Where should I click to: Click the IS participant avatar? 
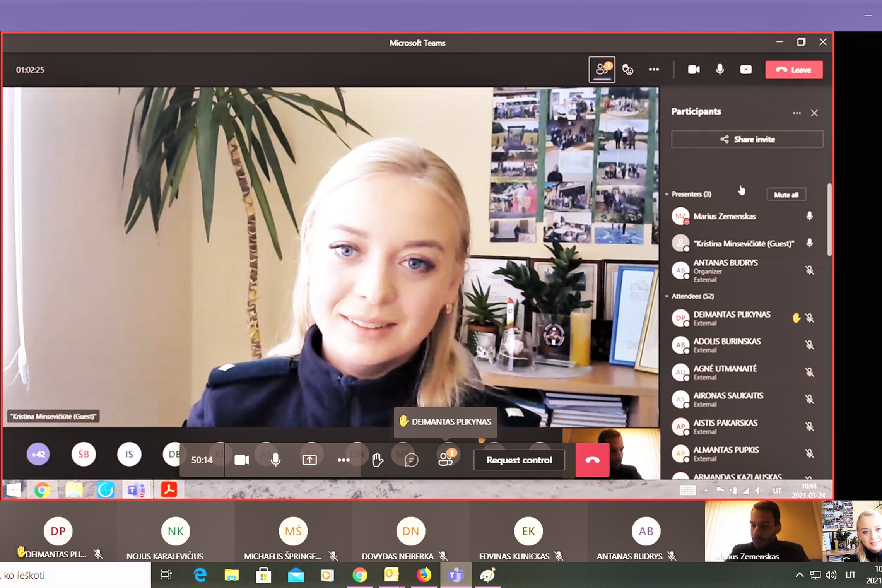coord(129,454)
